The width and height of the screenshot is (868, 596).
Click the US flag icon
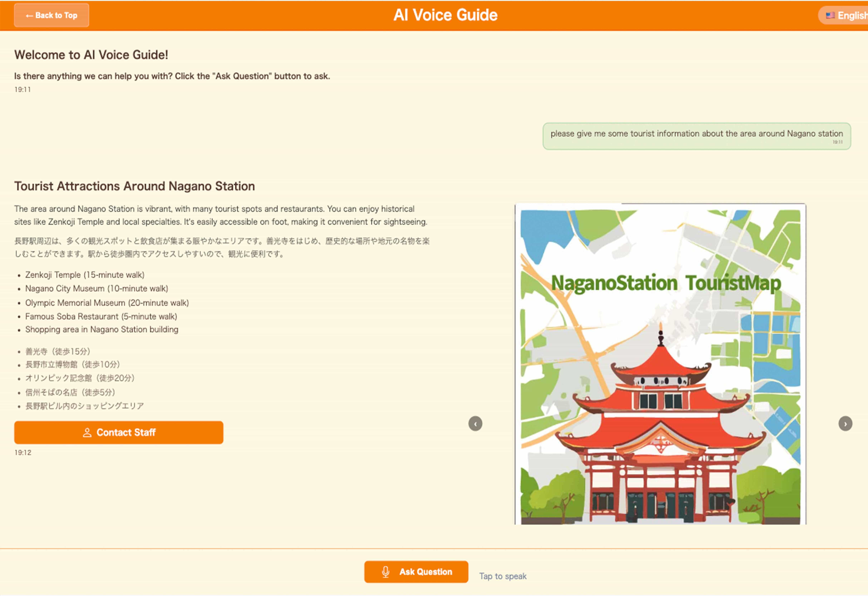[830, 15]
